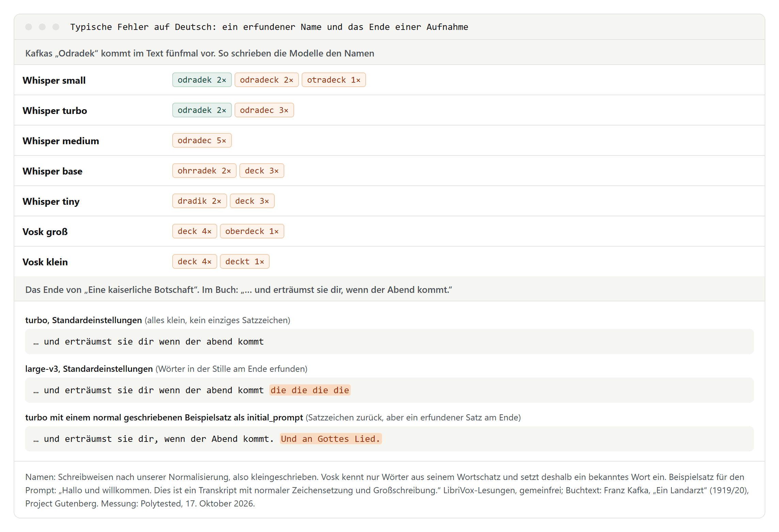Click the turbo Standardeinstellungen transcript box
Image resolution: width=779 pixels, height=532 pixels.
(389, 342)
